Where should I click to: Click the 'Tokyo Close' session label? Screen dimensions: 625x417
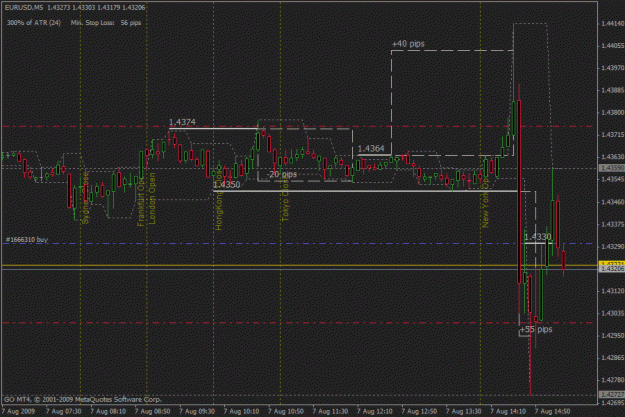click(285, 200)
